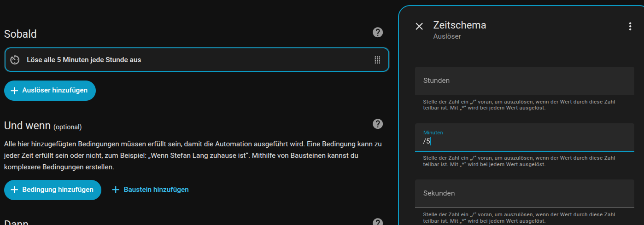Open the three-dot menu in Zeitschema panel

(x=630, y=26)
